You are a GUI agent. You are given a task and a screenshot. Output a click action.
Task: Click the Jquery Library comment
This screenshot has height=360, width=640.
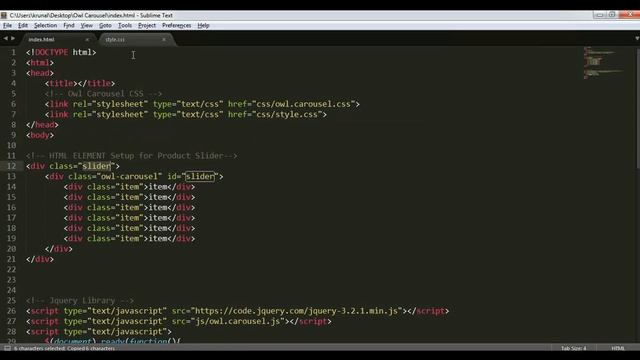80,301
